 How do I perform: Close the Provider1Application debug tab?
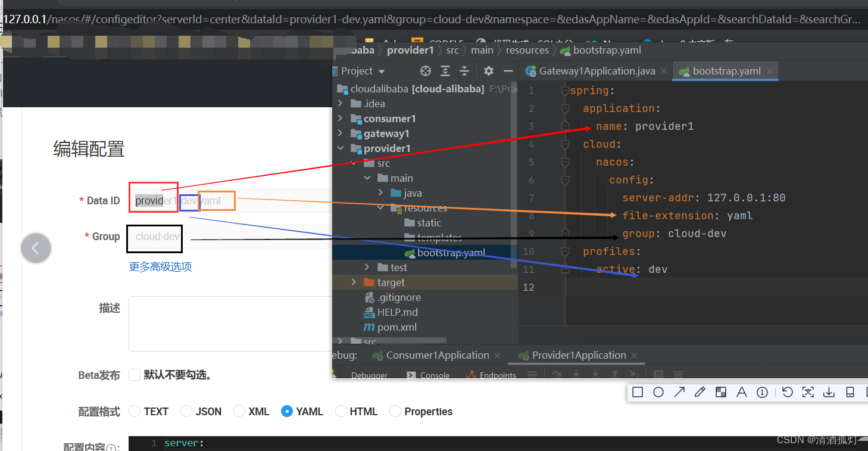coord(634,355)
